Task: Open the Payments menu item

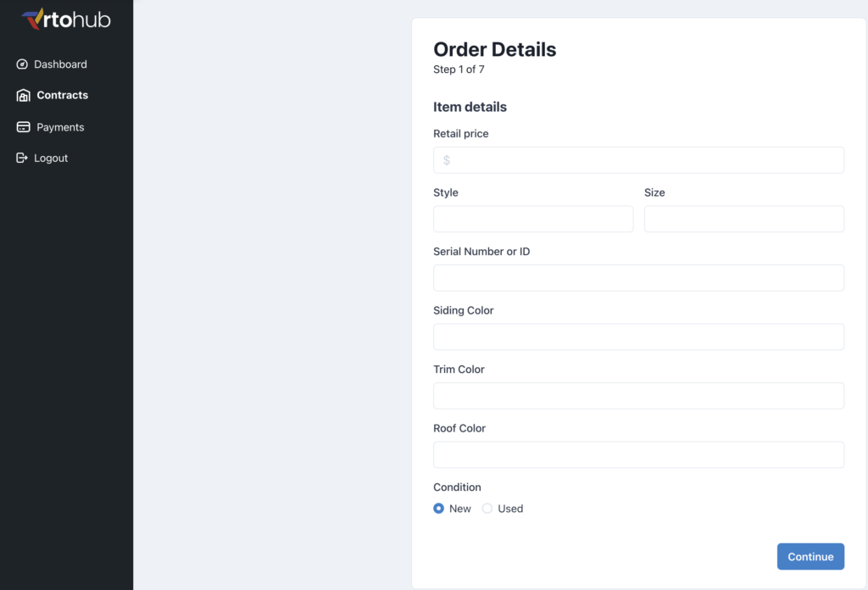Action: click(x=60, y=127)
